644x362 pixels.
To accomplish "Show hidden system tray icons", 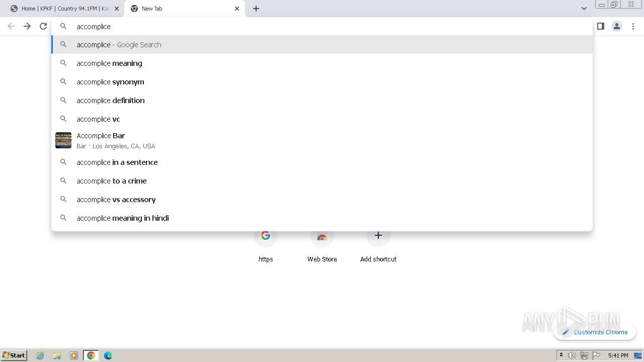I will tap(561, 355).
